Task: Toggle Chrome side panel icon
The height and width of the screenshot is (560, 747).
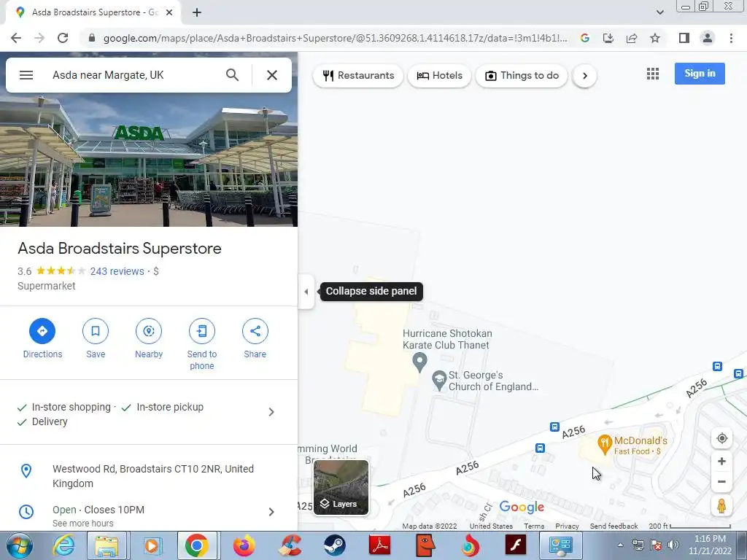Action: point(684,38)
